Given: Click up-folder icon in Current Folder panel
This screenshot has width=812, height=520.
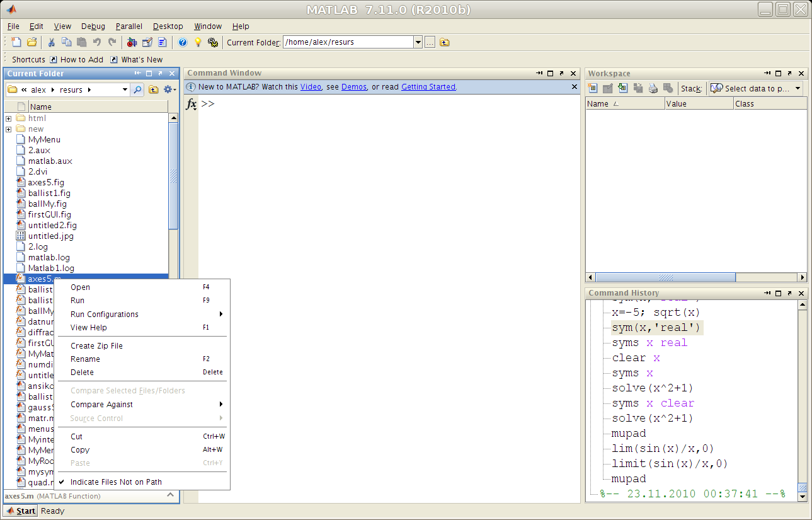Looking at the screenshot, I should [x=154, y=90].
